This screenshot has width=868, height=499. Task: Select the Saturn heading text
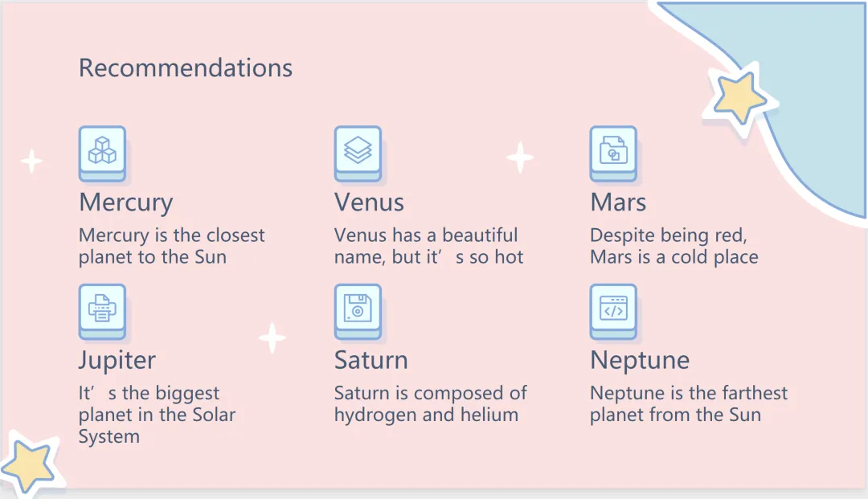tap(371, 360)
